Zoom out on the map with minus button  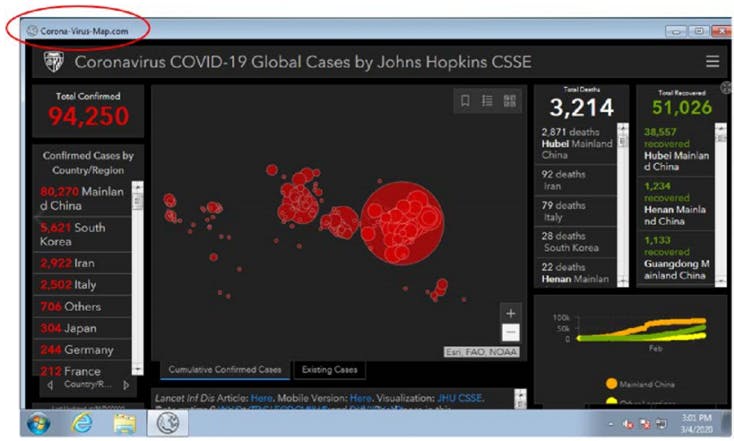point(511,332)
